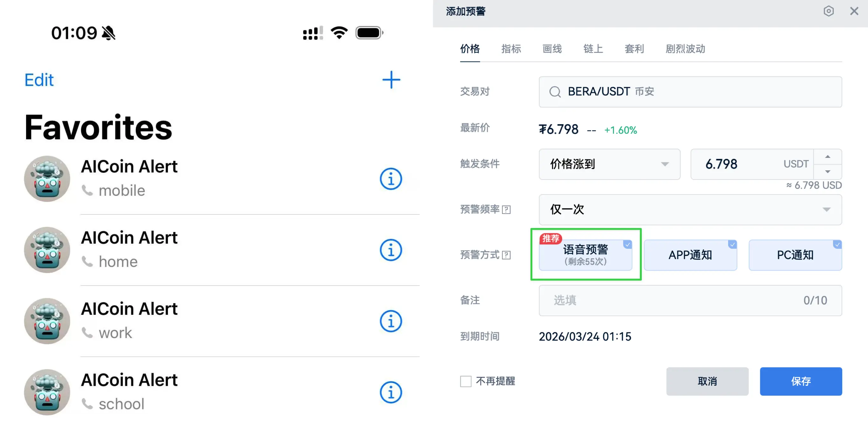This screenshot has width=868, height=424.
Task: Open info for the work AICoin Alert favorite
Action: (x=390, y=321)
